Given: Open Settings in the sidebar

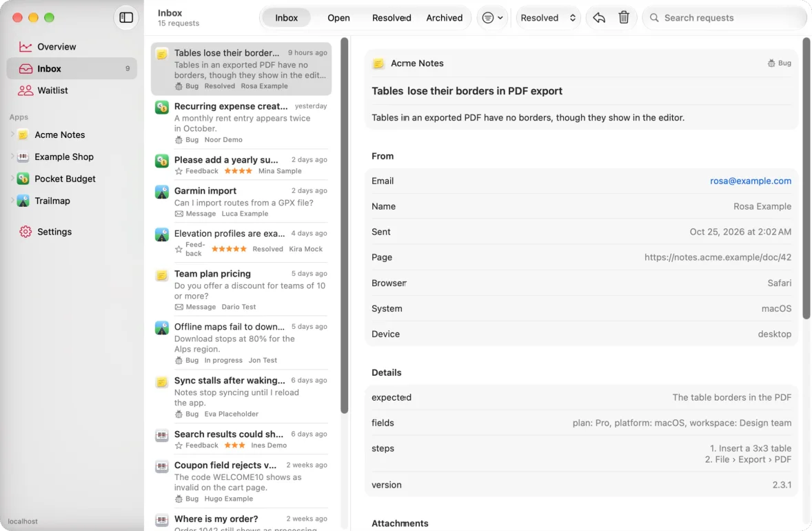Looking at the screenshot, I should 72,232.
